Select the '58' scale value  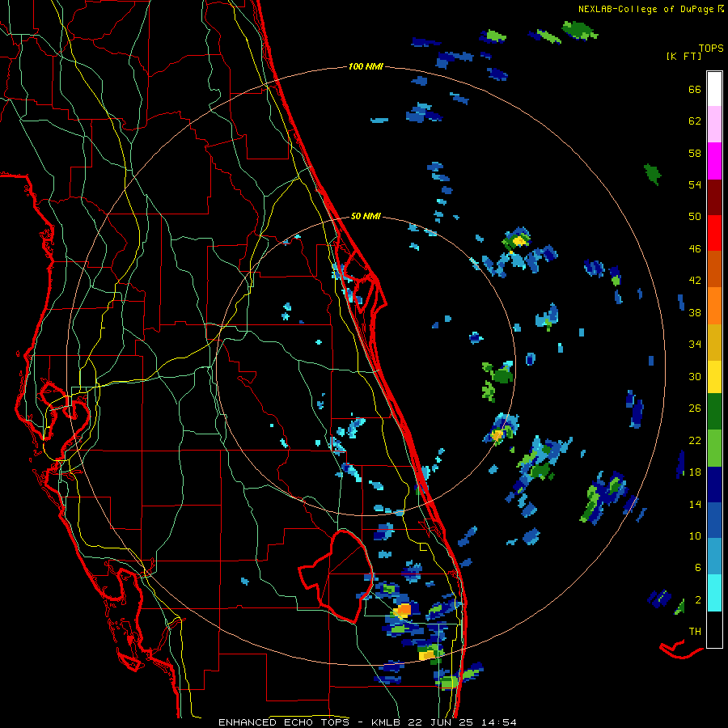click(695, 153)
